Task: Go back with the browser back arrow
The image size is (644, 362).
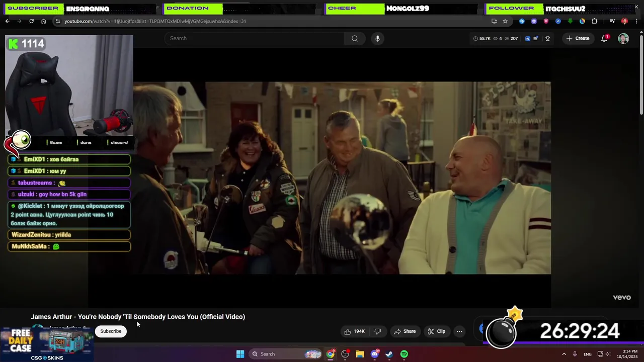Action: tap(7, 21)
